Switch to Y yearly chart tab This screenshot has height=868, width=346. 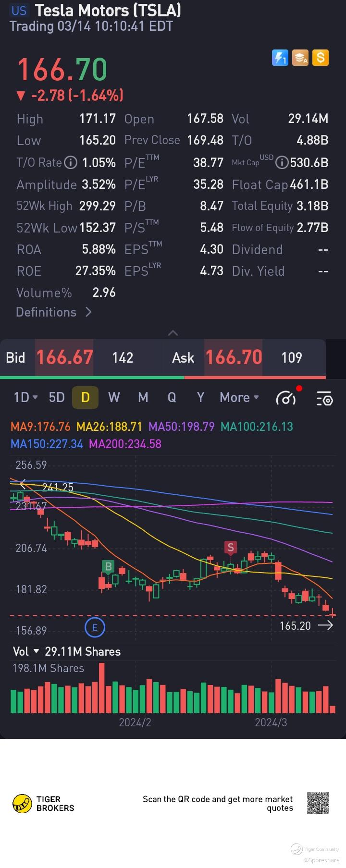pos(201,397)
